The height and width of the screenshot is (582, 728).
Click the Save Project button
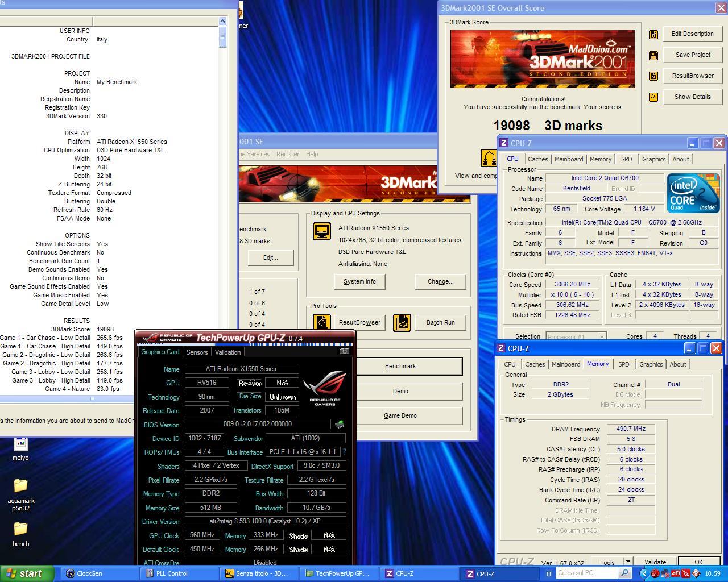[692, 55]
